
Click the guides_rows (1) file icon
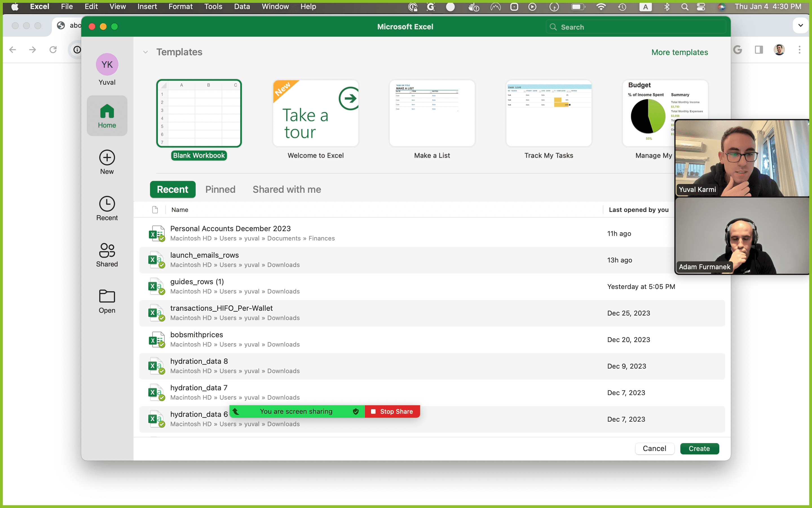pyautogui.click(x=157, y=286)
